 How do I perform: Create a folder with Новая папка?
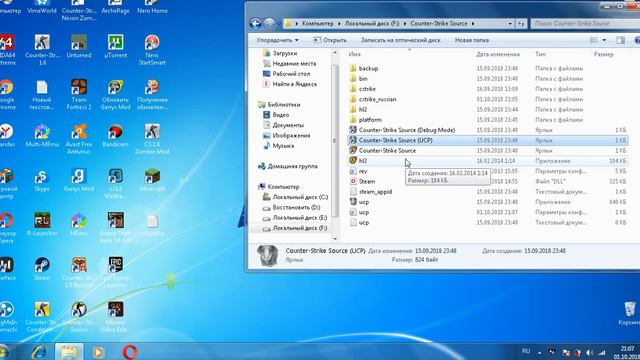472,40
